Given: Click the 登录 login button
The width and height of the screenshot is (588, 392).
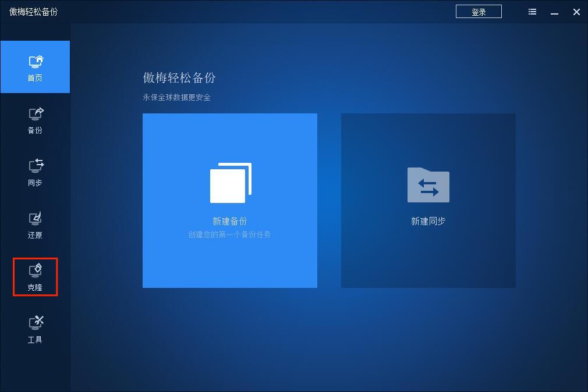Looking at the screenshot, I should (x=478, y=11).
